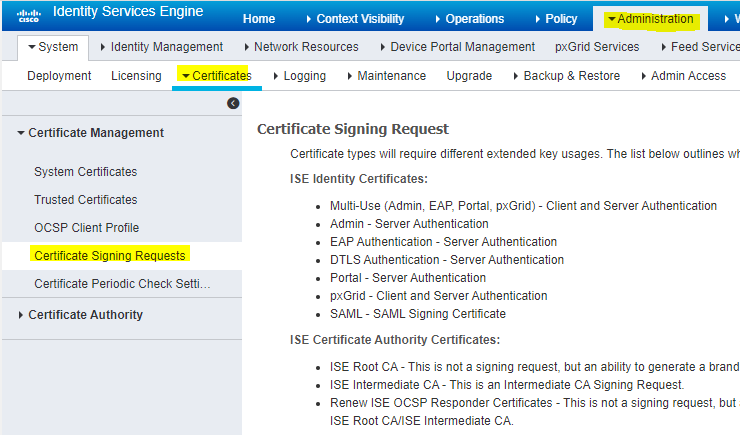Open Certificate Periodic Check Settings
The image size is (740, 435).
[x=122, y=284]
